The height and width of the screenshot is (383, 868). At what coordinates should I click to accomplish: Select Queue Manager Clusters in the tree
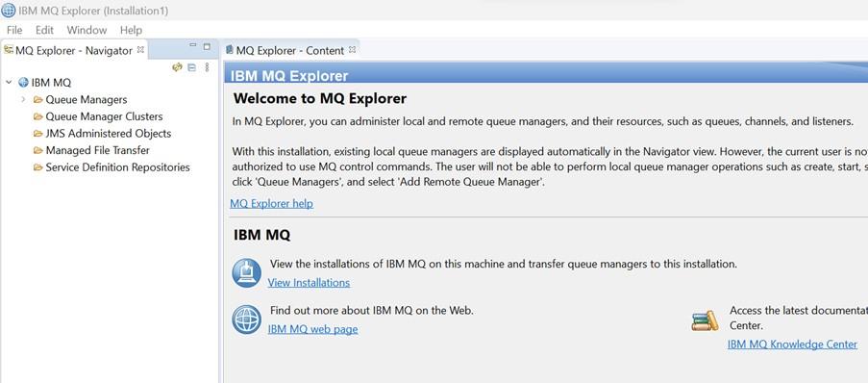point(104,116)
